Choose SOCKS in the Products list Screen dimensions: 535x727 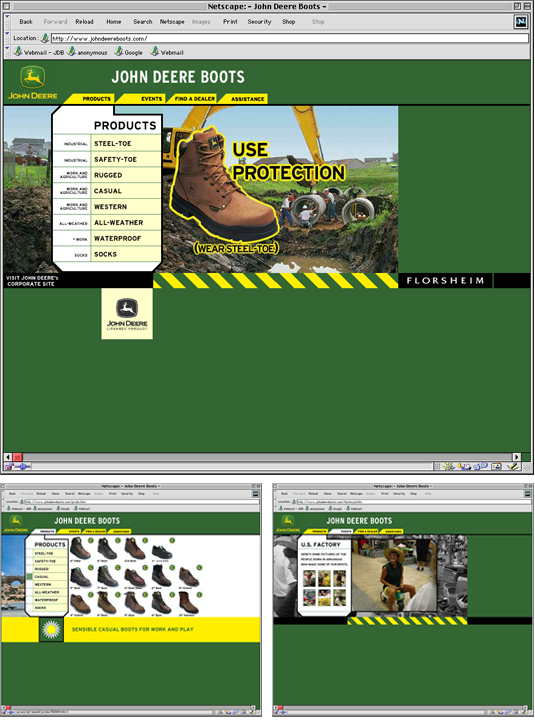click(106, 254)
